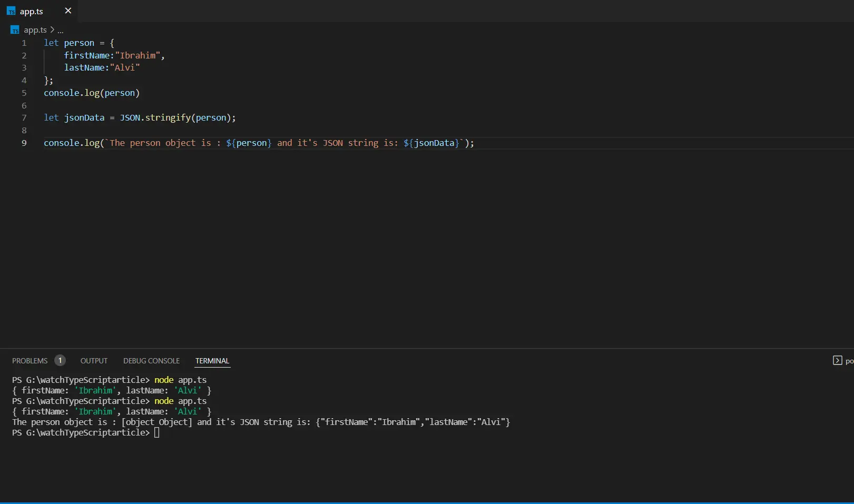Switch to the OUTPUT tab
The image size is (854, 504).
click(94, 361)
